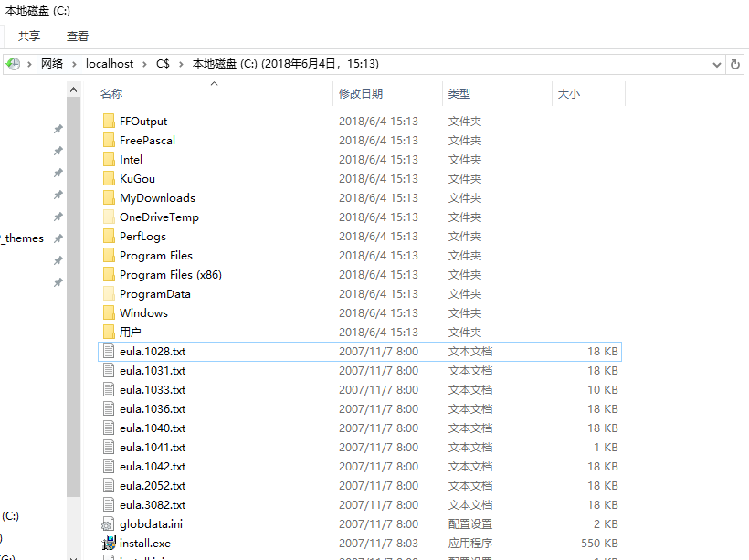Image resolution: width=749 pixels, height=560 pixels.
Task: Expand the chevron after C$ in path
Action: [181, 64]
